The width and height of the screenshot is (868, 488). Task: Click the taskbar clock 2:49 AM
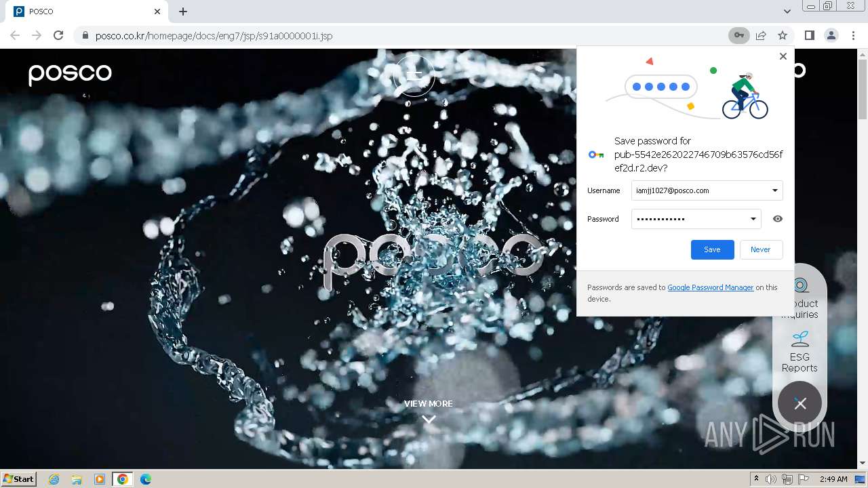(x=833, y=479)
